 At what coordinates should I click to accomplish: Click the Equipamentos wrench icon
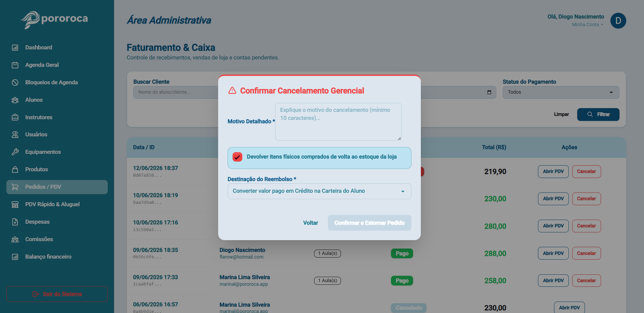click(15, 152)
